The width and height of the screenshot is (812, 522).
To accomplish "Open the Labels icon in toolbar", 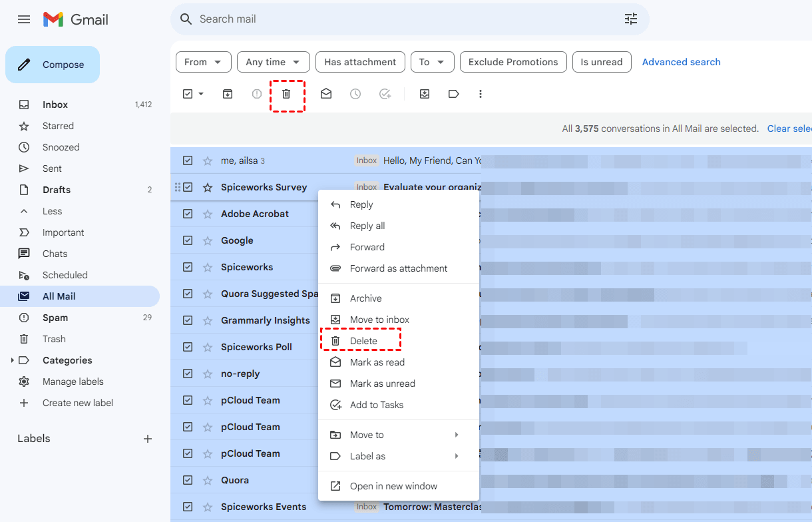I will click(453, 94).
